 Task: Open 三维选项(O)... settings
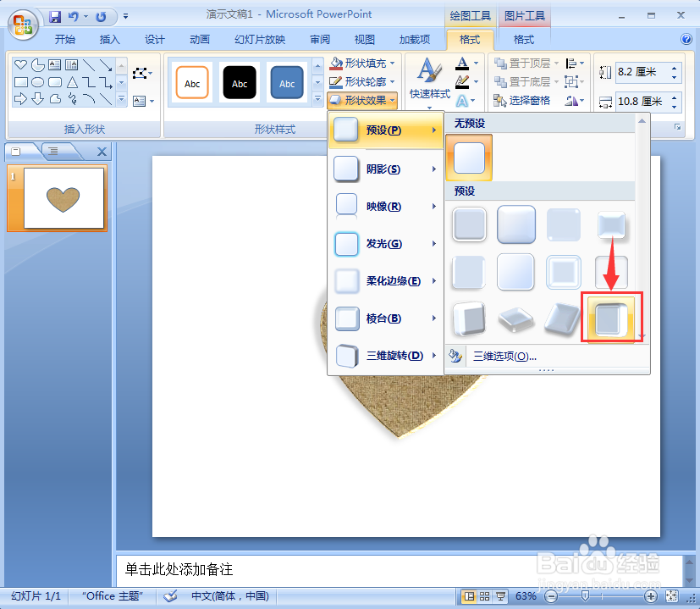[504, 356]
